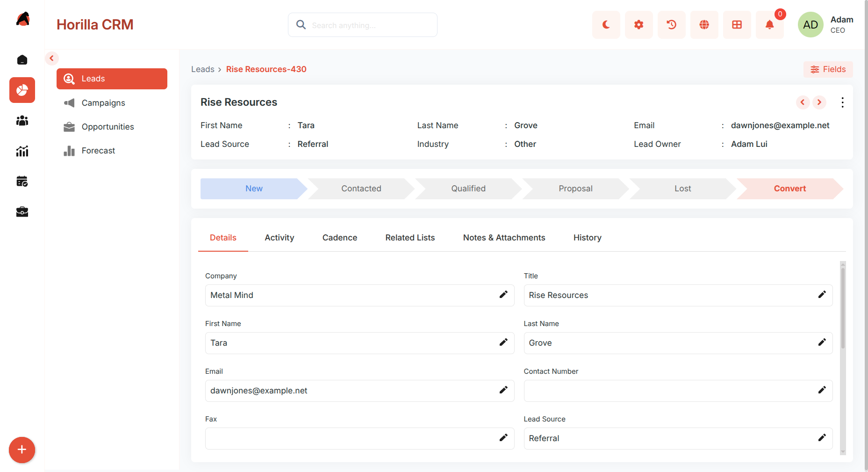Switch to the Activity tab
Viewport: 868px width, 472px height.
pyautogui.click(x=279, y=238)
